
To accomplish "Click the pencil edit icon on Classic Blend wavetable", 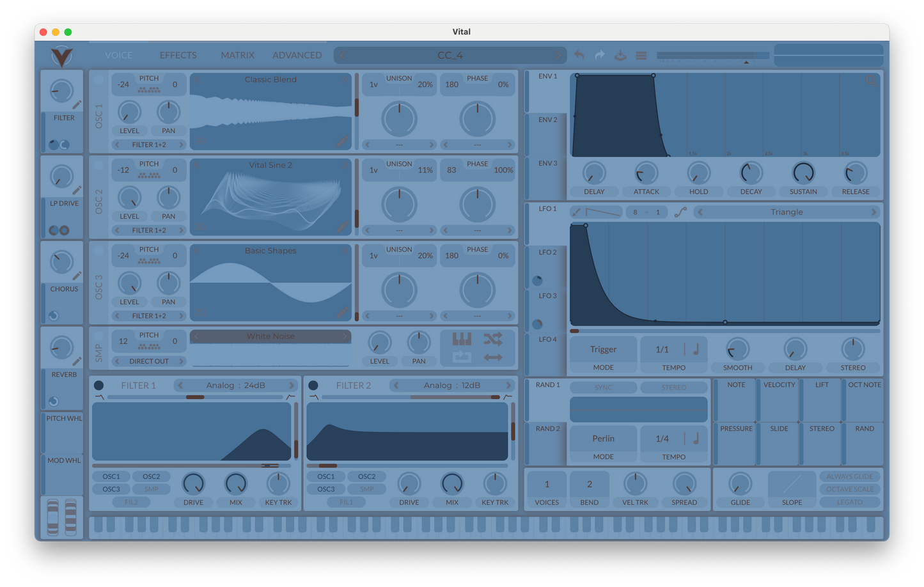I will pyautogui.click(x=343, y=140).
